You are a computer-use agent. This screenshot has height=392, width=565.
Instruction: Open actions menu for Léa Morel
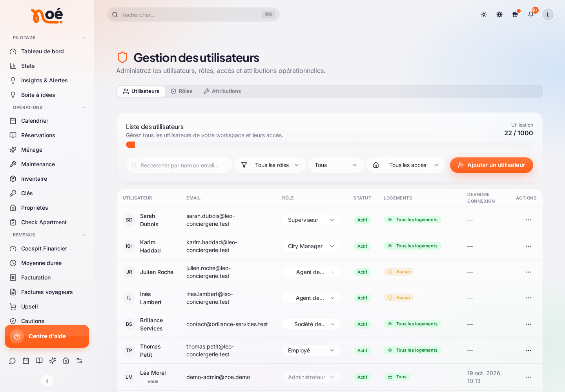[529, 377]
